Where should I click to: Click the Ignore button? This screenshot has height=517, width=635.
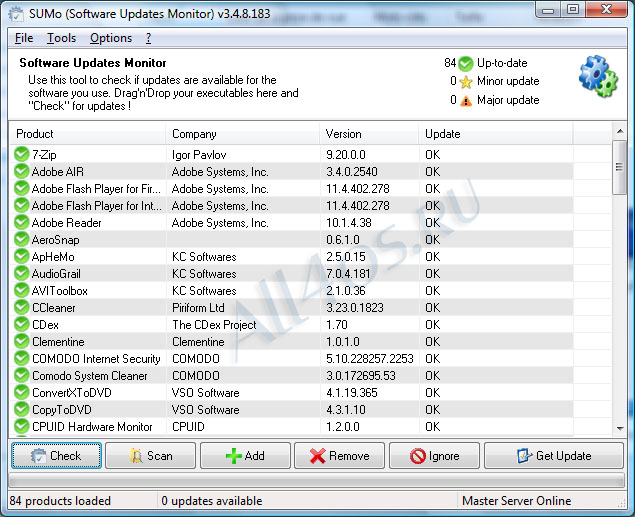(x=434, y=455)
